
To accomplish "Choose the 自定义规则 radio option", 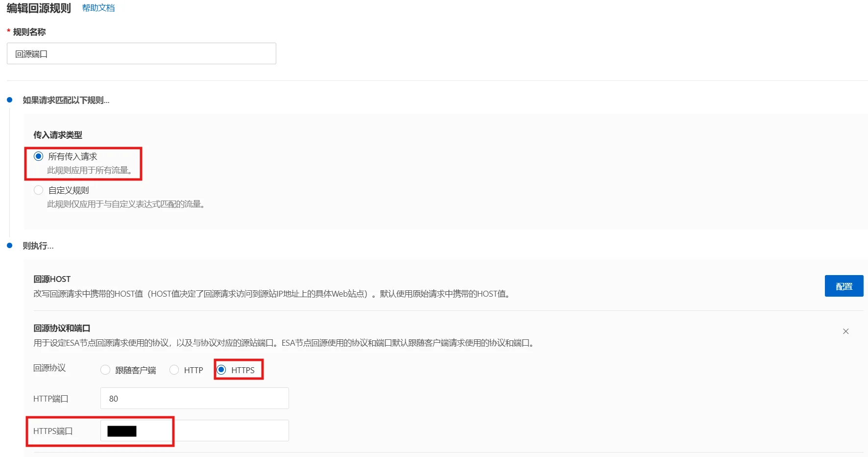I will coord(38,190).
